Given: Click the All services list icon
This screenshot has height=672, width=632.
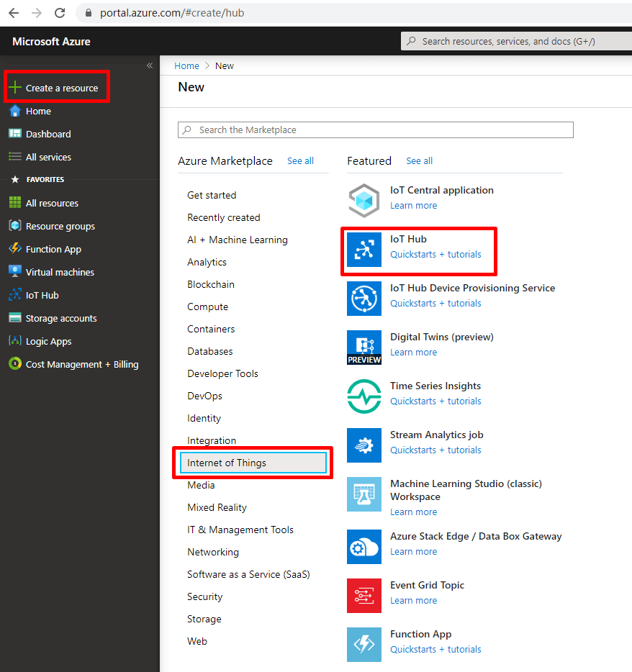Looking at the screenshot, I should click(15, 157).
